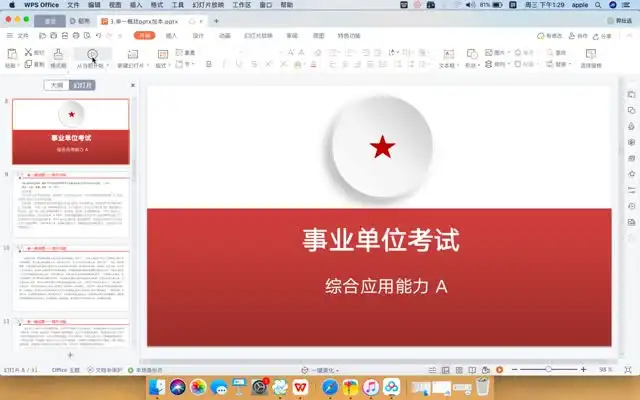The height and width of the screenshot is (400, 640).
Task: Click the Selection Pane icon
Action: click(x=590, y=54)
